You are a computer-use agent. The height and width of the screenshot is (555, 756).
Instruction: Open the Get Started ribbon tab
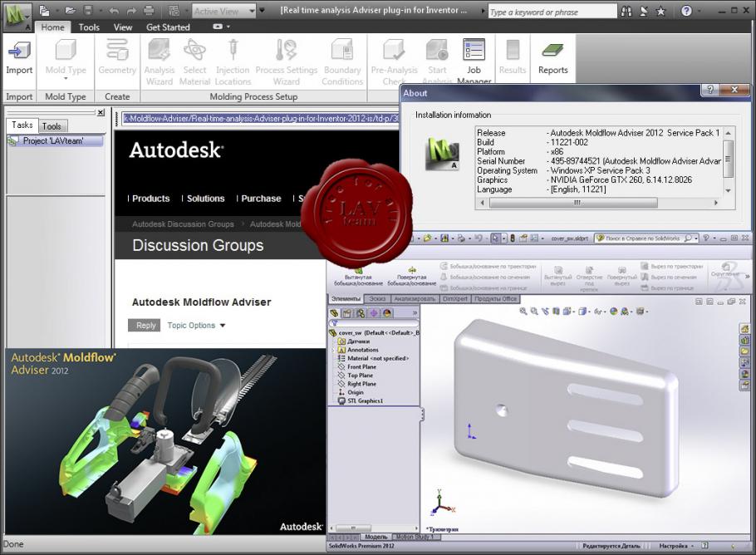tap(168, 27)
